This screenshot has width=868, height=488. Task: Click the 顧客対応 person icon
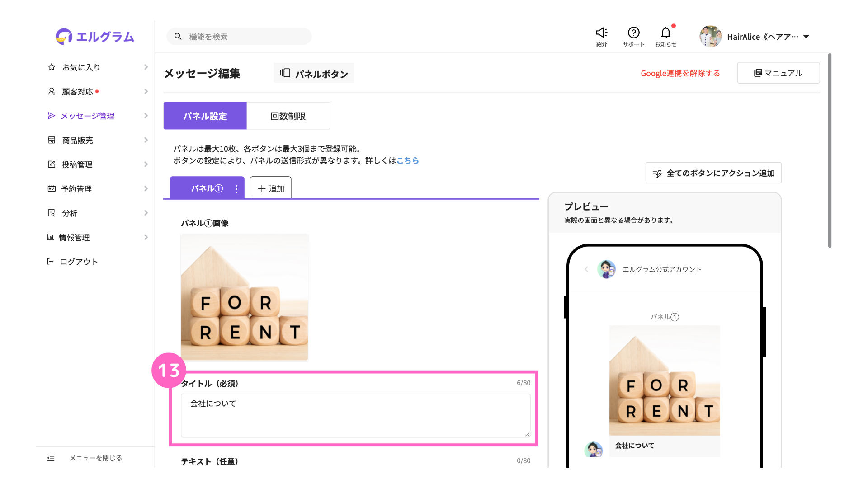click(52, 91)
